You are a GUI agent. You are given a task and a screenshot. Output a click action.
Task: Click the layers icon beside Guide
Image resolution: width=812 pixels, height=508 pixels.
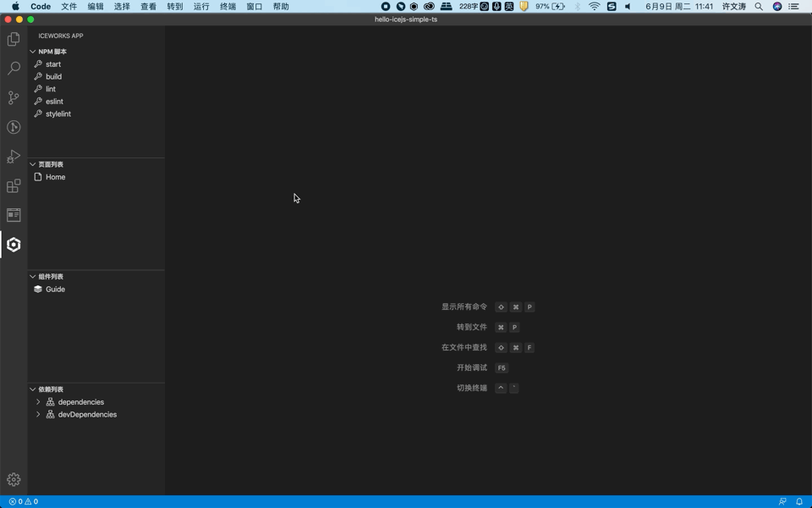[38, 290]
